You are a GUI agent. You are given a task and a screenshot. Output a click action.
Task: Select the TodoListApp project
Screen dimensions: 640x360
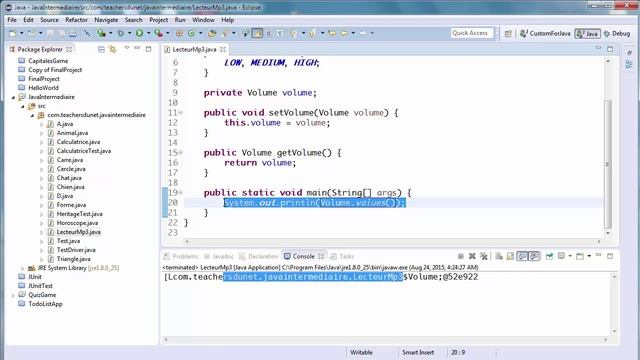(45, 304)
